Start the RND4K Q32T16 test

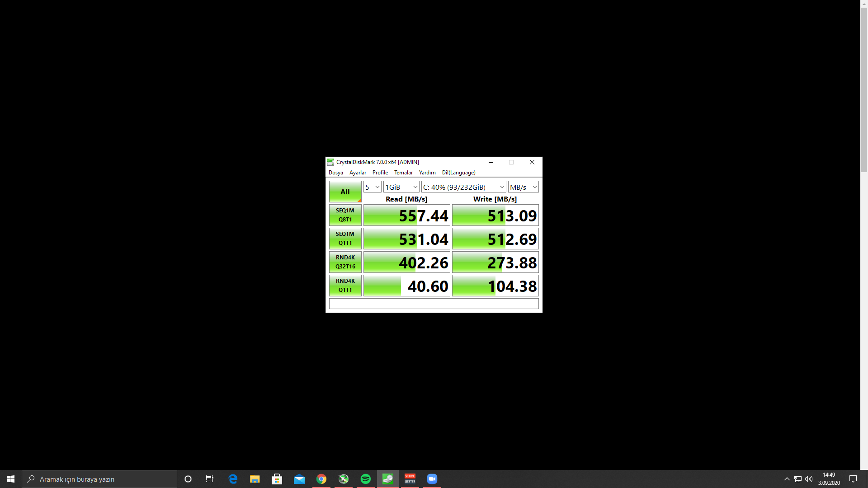click(x=345, y=262)
